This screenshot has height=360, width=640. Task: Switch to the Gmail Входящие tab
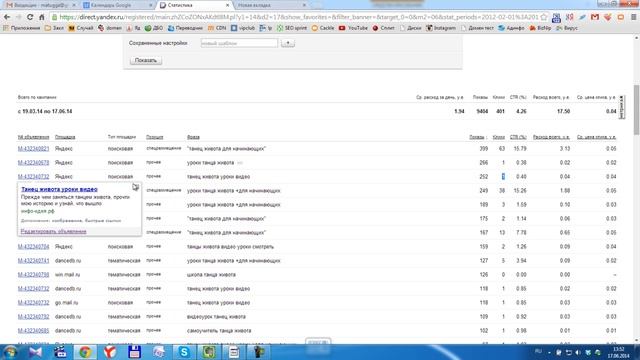click(40, 5)
